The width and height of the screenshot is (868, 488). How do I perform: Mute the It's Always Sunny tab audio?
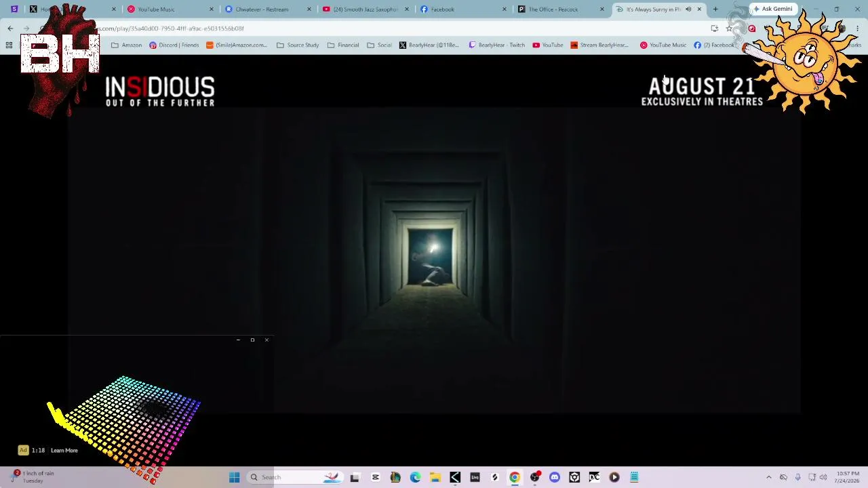[688, 9]
